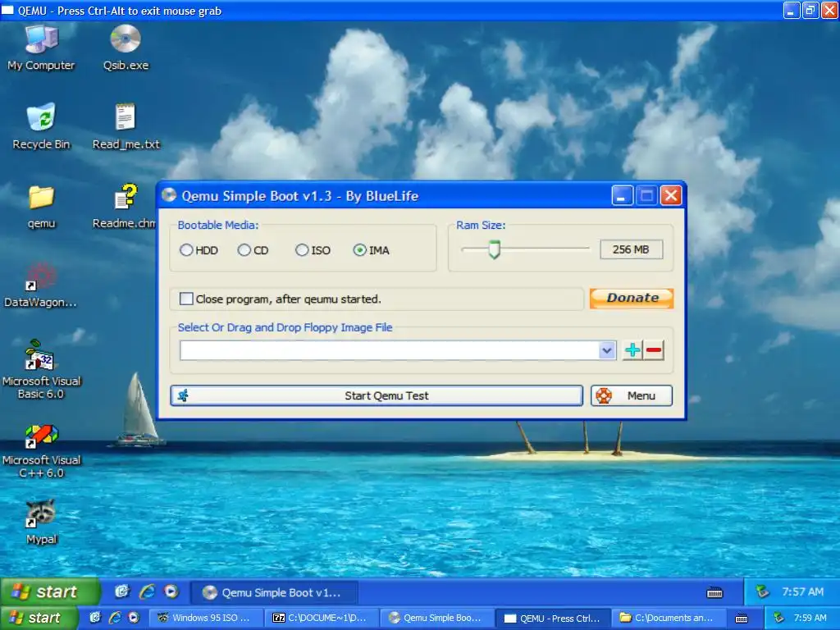Click the keyboard icon on bottom taskbar

742,619
